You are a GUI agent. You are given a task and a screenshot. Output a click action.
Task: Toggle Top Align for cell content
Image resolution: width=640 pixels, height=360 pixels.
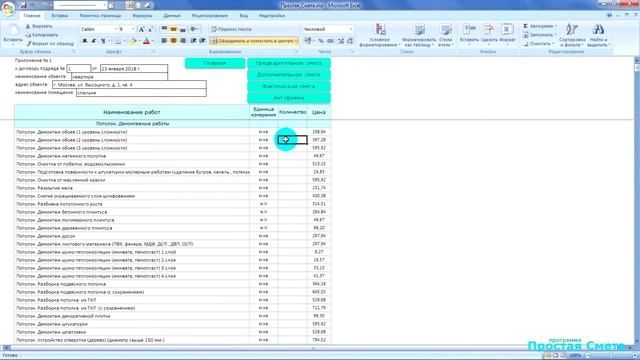[164, 29]
